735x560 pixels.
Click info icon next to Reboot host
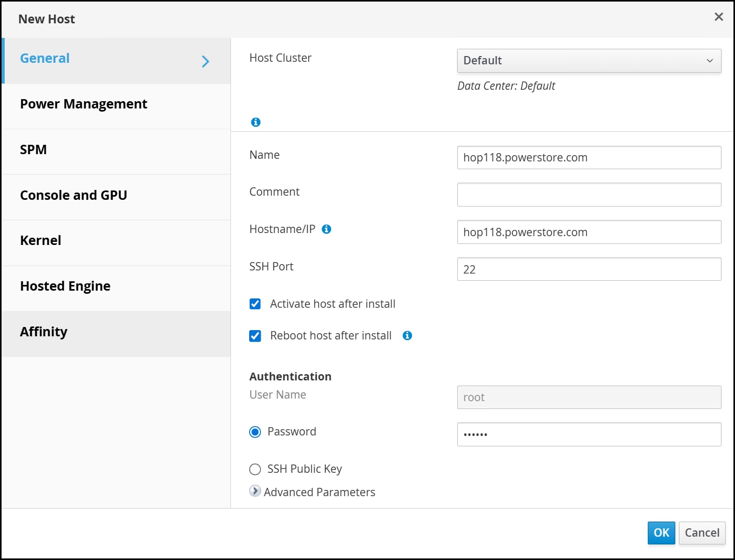[407, 335]
